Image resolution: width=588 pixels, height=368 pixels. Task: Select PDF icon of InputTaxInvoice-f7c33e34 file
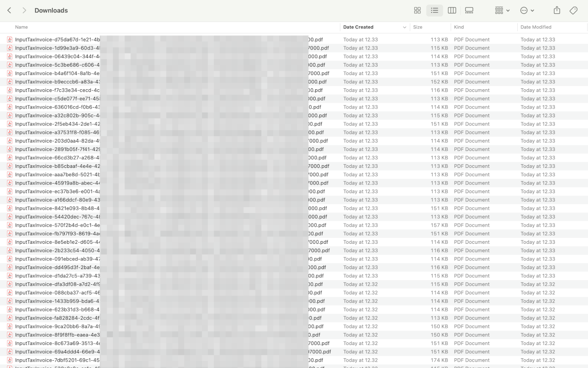click(x=10, y=90)
